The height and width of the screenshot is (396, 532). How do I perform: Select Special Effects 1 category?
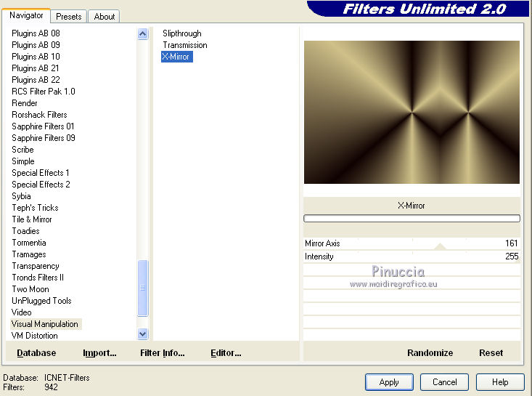[x=41, y=173]
